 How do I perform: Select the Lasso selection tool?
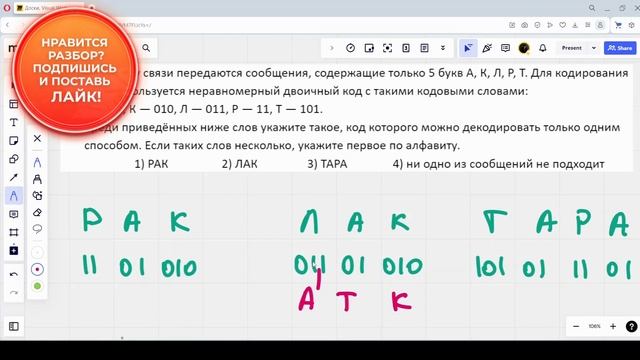pos(37,229)
